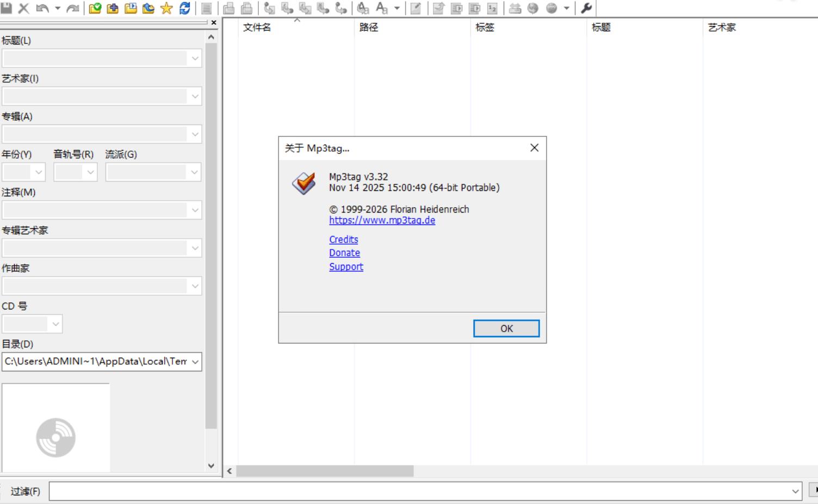Sort by the 文件名 column header

[257, 27]
